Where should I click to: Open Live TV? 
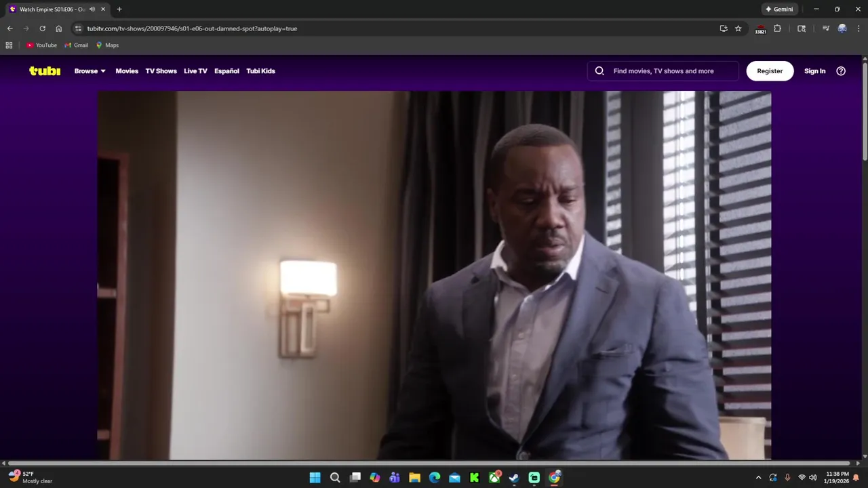coord(195,71)
